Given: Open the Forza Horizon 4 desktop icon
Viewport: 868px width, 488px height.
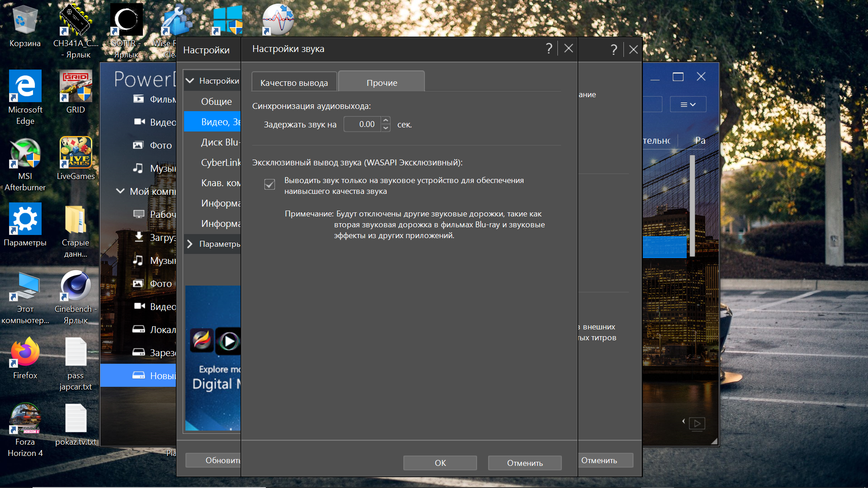Looking at the screenshot, I should 25,419.
